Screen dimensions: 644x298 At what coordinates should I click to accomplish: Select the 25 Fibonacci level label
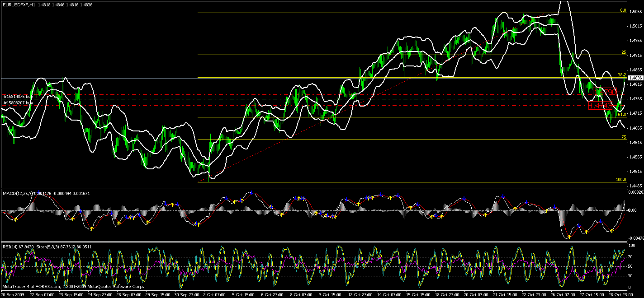coord(623,52)
